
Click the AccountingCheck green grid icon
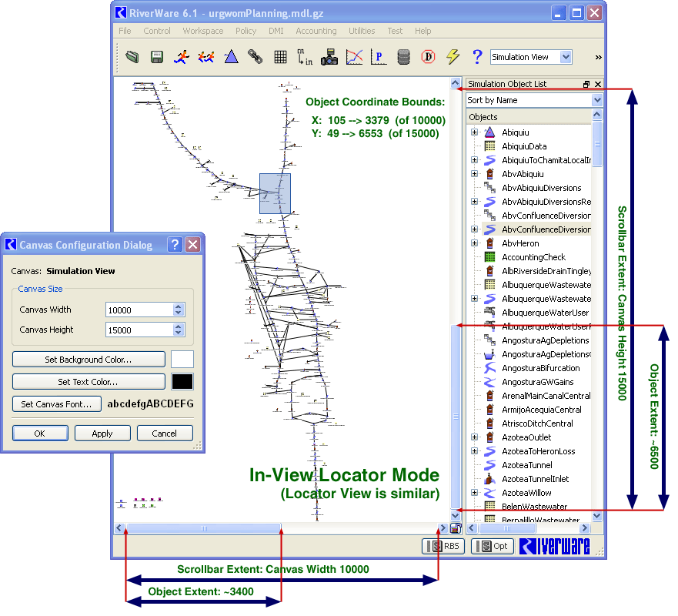(x=489, y=257)
